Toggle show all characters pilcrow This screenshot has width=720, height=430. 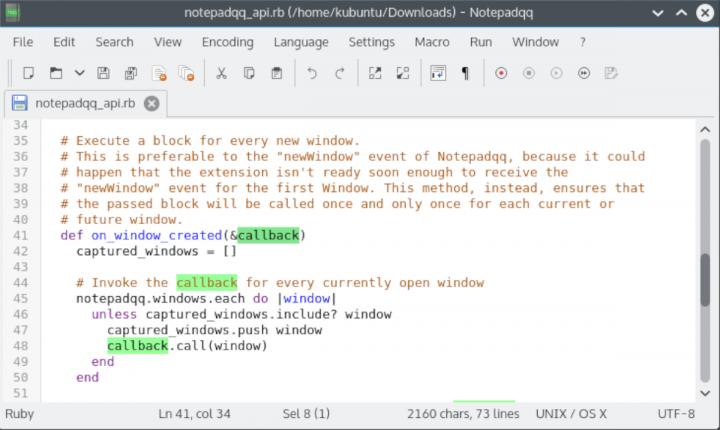pyautogui.click(x=465, y=73)
